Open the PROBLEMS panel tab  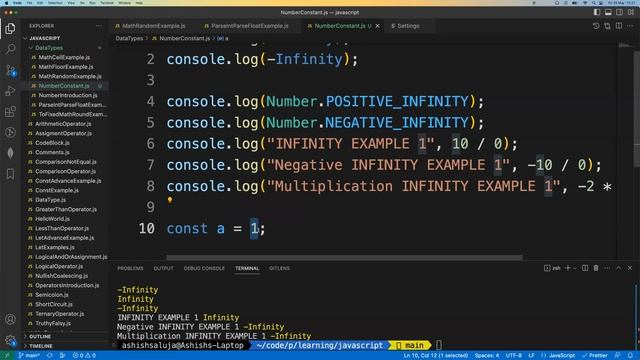(x=130, y=268)
